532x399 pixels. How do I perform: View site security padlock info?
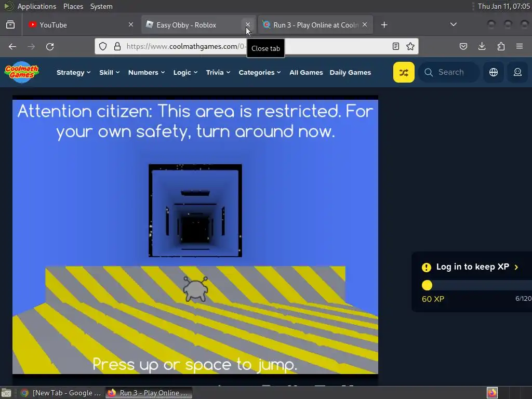[117, 46]
